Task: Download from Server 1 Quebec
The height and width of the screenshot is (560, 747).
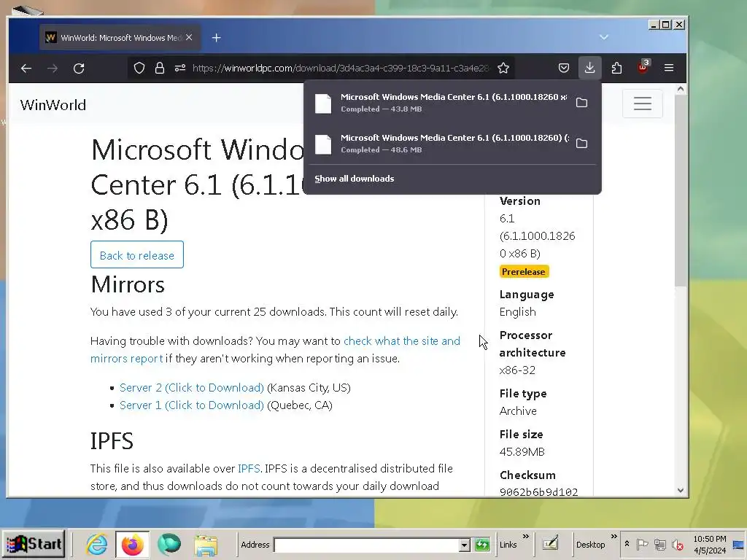Action: tap(192, 405)
